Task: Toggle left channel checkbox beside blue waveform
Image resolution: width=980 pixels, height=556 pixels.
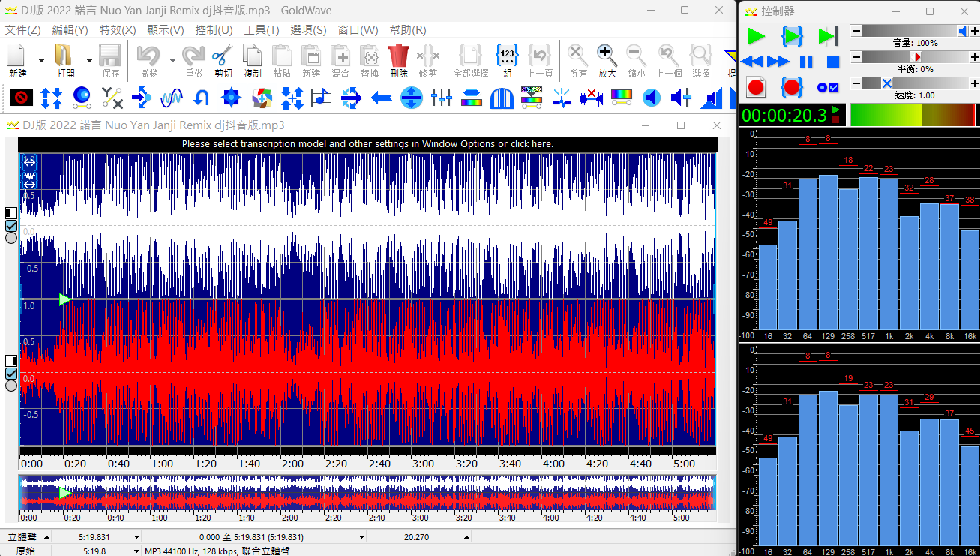Action: (11, 225)
